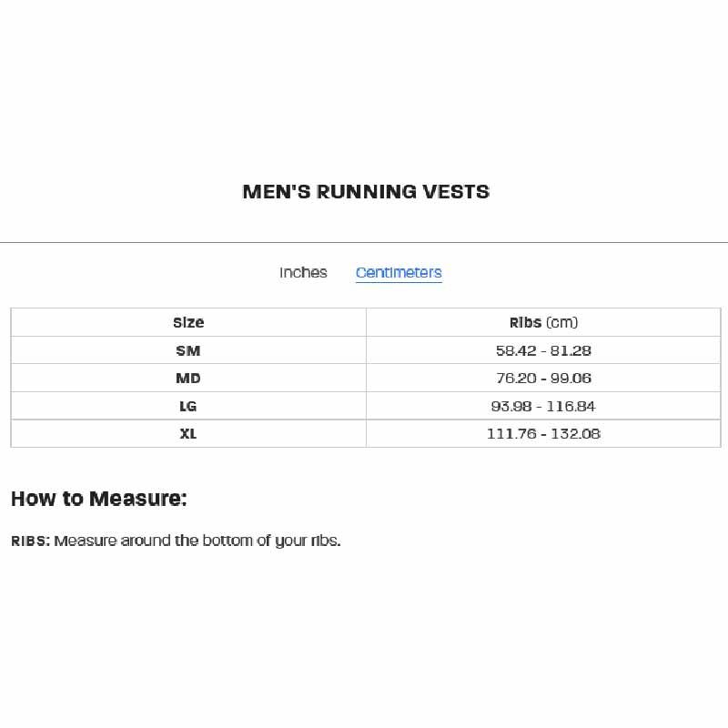Select the MD size row label

pyautogui.click(x=188, y=379)
